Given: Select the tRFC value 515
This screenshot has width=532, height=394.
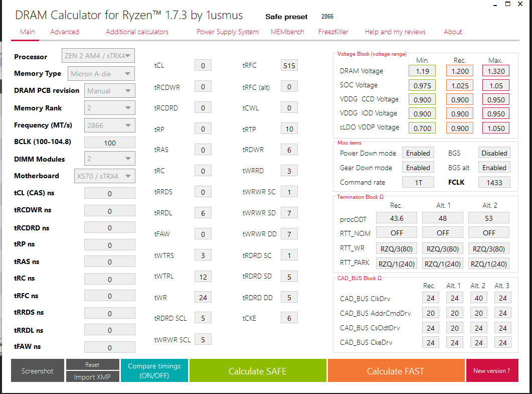Looking at the screenshot, I should pos(289,66).
